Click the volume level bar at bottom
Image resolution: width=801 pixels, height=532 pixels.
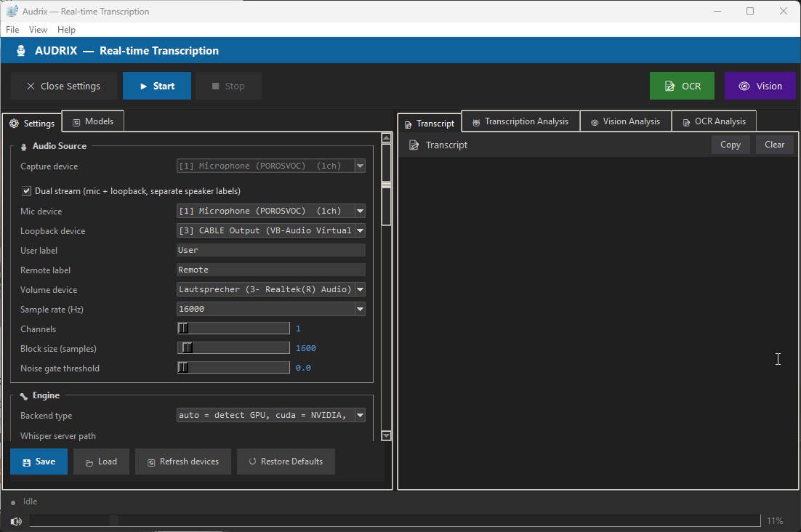[x=395, y=521]
